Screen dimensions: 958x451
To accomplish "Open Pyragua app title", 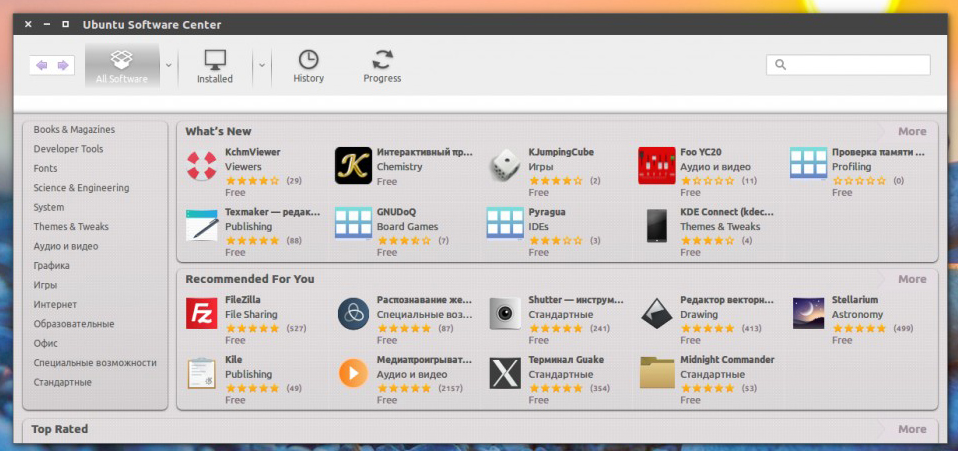I will pos(547,212).
